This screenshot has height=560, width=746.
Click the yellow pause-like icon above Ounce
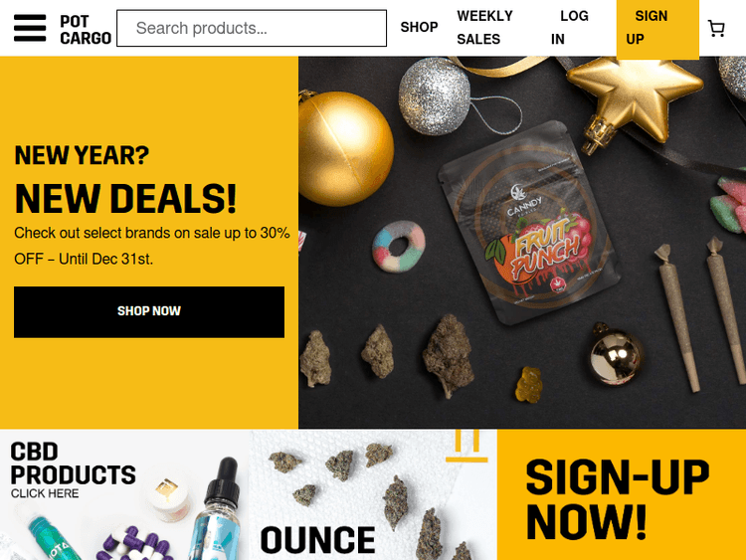(466, 446)
